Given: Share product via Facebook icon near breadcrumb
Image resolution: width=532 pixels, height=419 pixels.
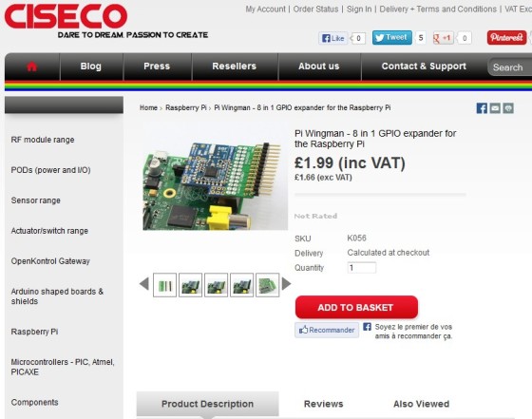Looking at the screenshot, I should click(x=482, y=108).
